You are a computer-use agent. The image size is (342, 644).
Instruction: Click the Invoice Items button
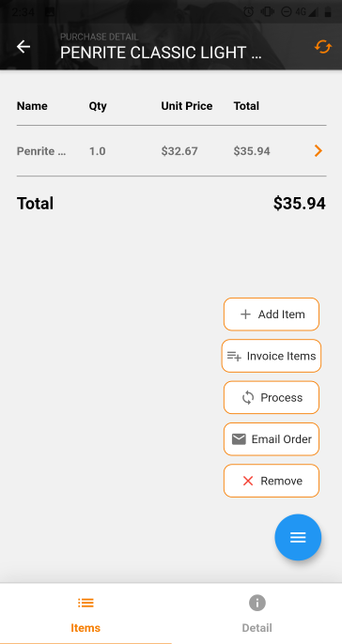pos(272,356)
